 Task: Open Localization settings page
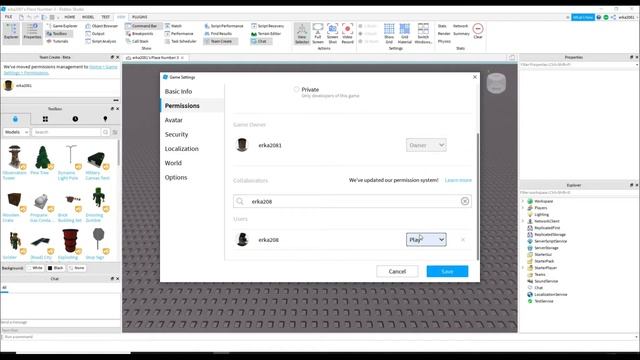click(x=182, y=149)
